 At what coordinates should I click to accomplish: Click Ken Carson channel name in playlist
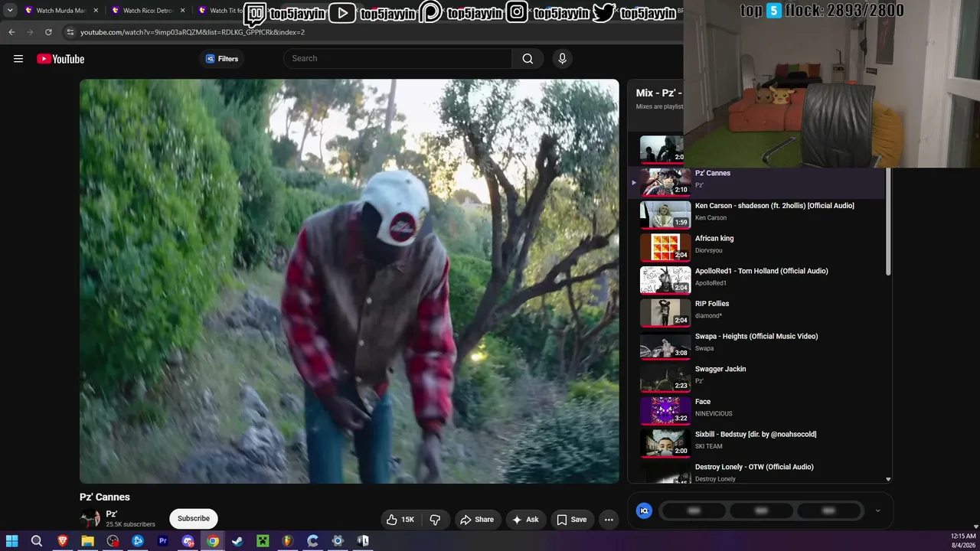[x=710, y=218]
